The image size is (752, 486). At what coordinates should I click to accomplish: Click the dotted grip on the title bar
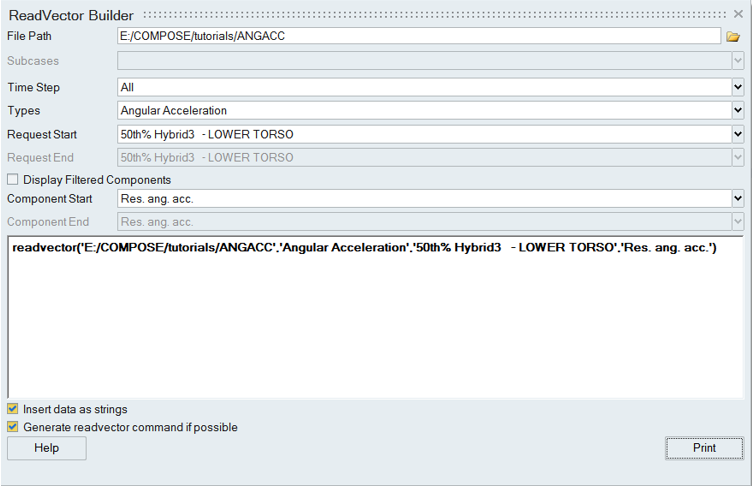[x=440, y=15]
